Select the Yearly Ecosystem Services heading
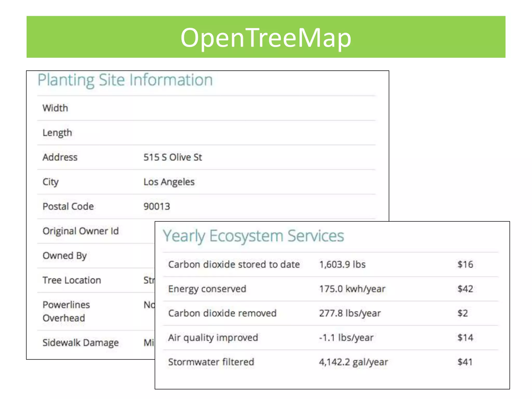 (x=254, y=236)
